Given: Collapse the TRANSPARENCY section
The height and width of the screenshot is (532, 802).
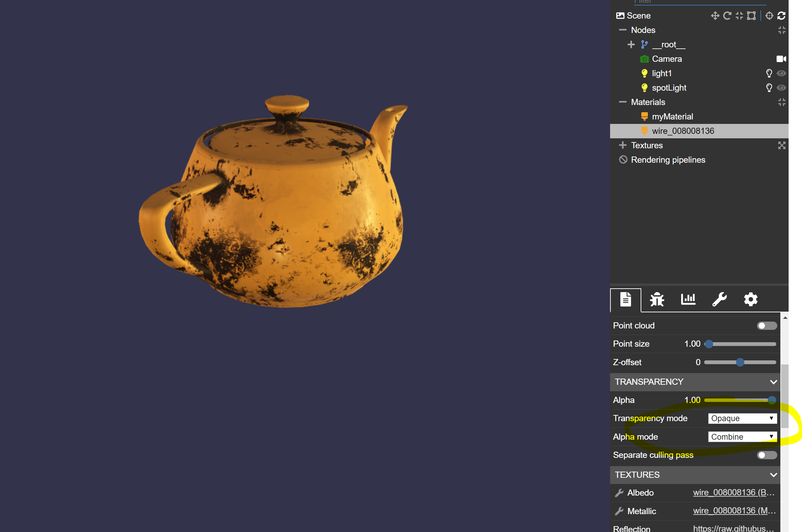Looking at the screenshot, I should (773, 382).
